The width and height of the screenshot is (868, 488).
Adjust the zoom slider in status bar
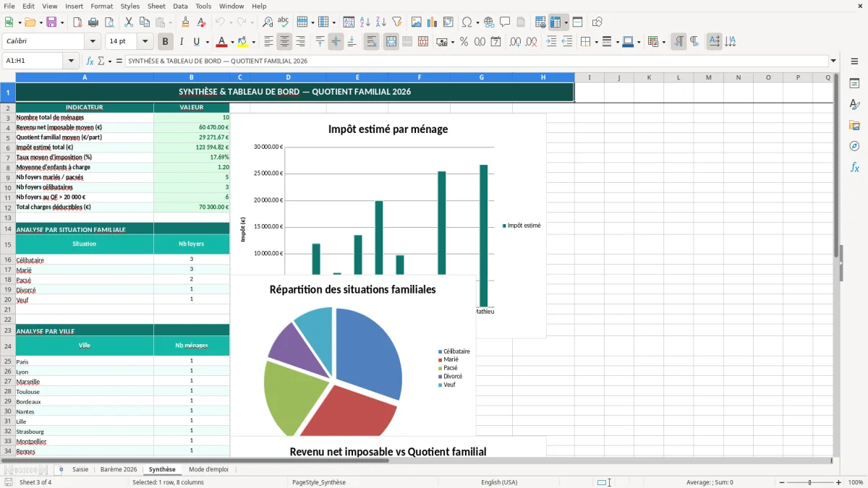(x=809, y=482)
